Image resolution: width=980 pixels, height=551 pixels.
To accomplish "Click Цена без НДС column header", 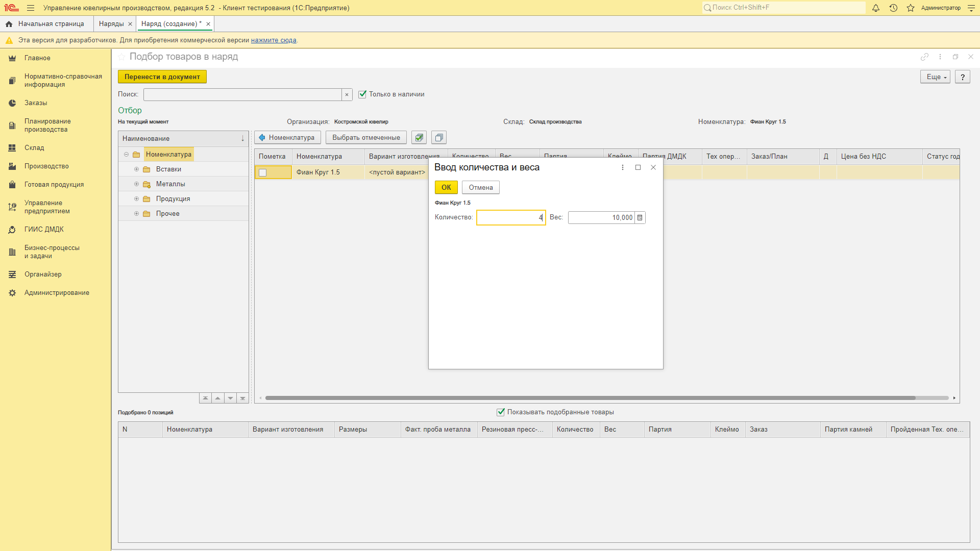I will 879,157.
